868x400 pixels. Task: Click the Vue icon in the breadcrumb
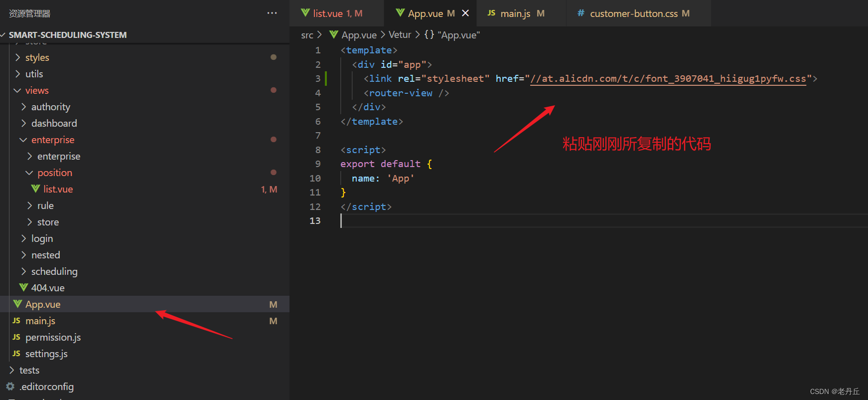pos(334,34)
